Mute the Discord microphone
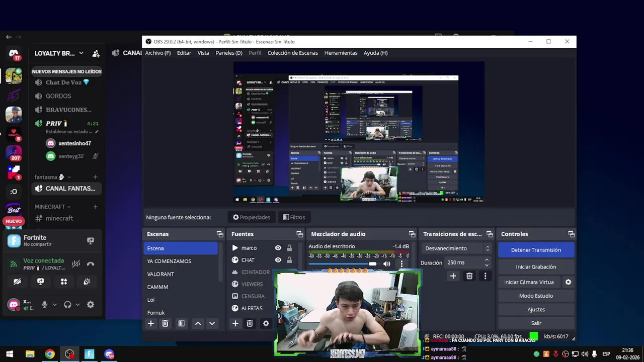 coord(45,305)
